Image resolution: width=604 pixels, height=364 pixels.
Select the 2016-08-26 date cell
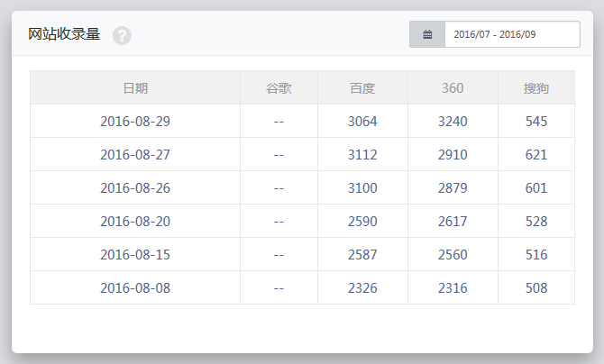click(x=135, y=188)
